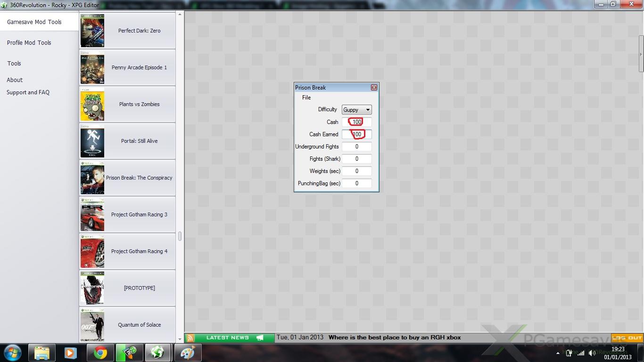The height and width of the screenshot is (362, 644).
Task: Switch to Profile Mod Tools tab
Action: 29,43
